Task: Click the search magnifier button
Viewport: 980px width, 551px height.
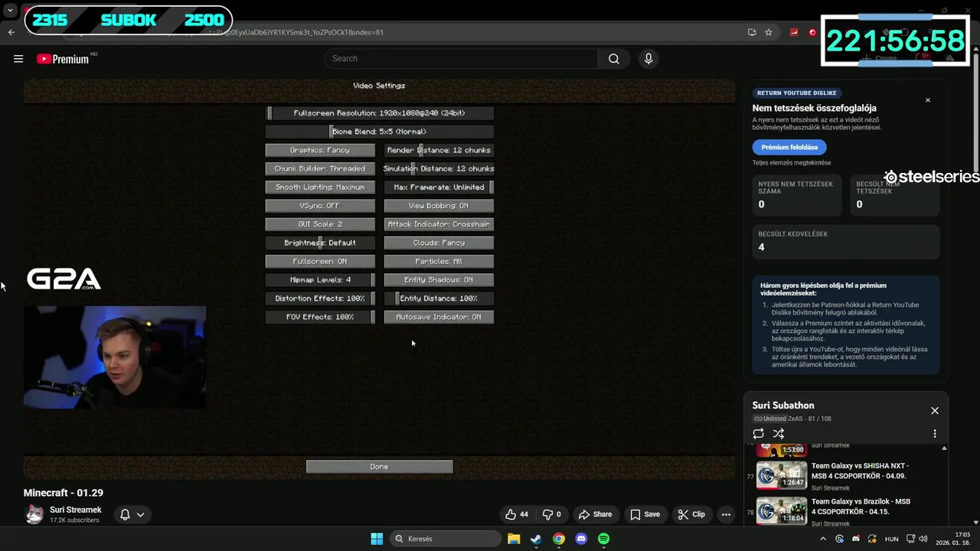Action: point(614,59)
